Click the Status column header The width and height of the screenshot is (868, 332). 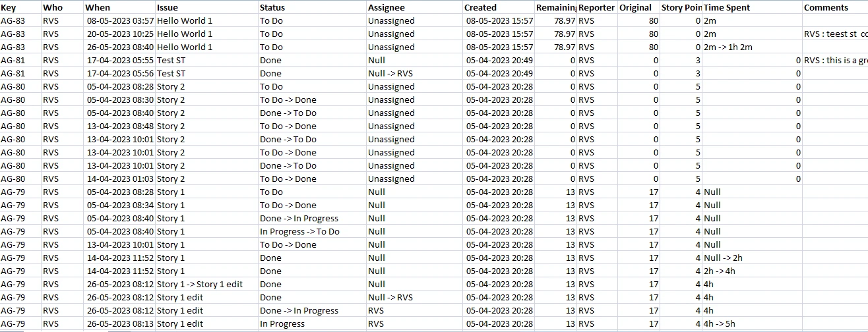pos(272,8)
